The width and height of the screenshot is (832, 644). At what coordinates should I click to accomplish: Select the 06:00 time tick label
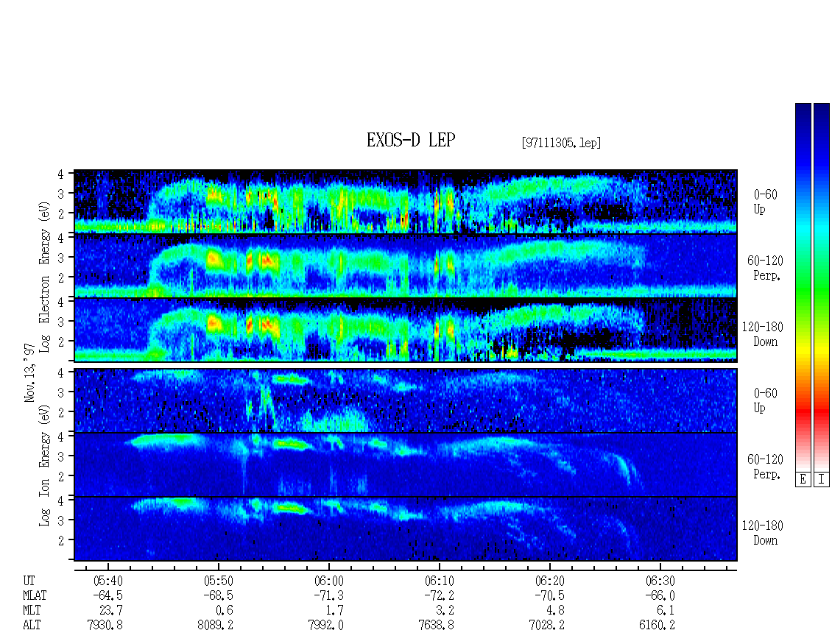(x=328, y=581)
